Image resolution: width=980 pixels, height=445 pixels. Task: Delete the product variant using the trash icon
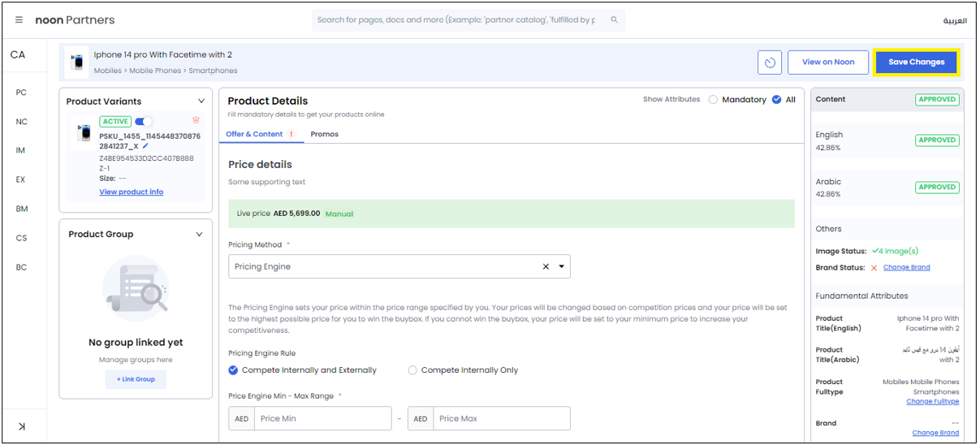tap(196, 121)
